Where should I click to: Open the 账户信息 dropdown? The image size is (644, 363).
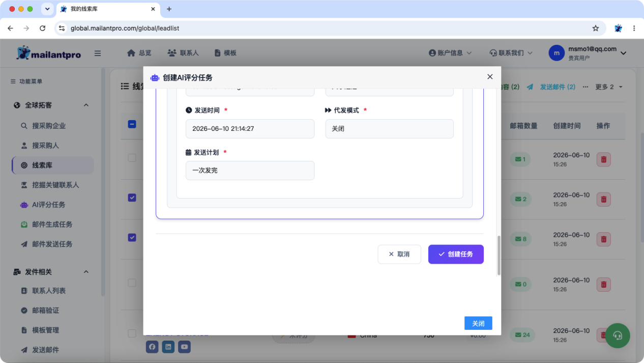450,53
